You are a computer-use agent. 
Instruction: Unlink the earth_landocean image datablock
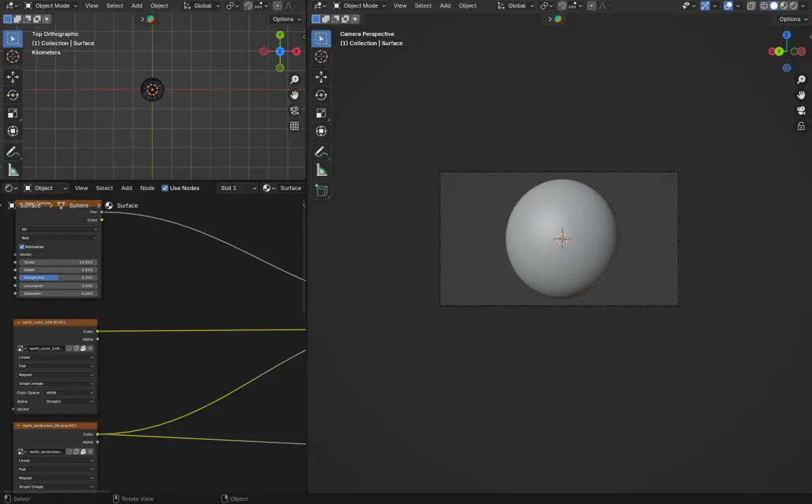click(x=90, y=451)
